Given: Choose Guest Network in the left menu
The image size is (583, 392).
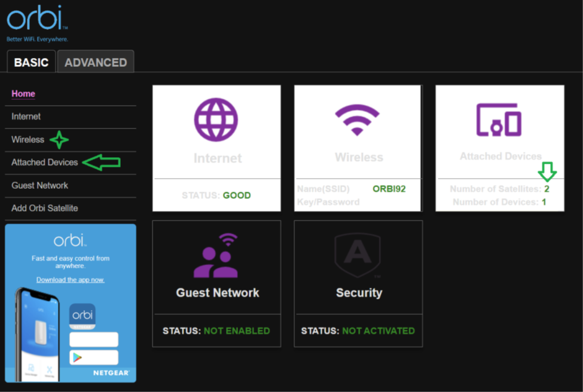Looking at the screenshot, I should click(40, 185).
